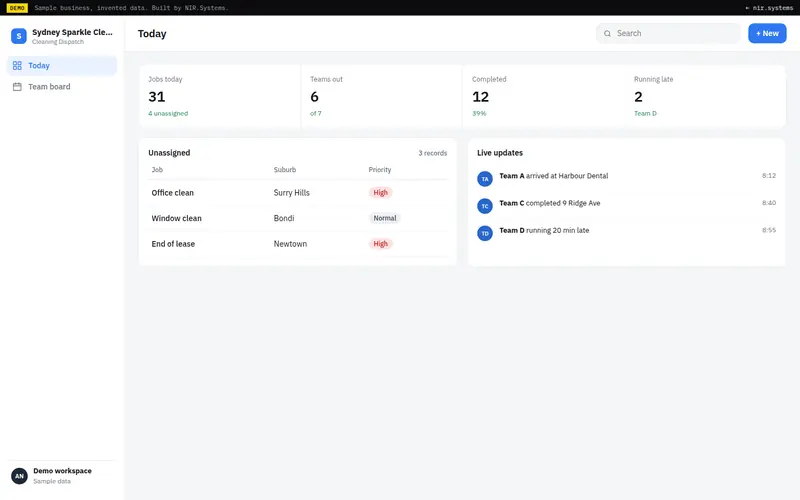Select the End of lease job row
Screen dimensions: 800x500
[298, 244]
